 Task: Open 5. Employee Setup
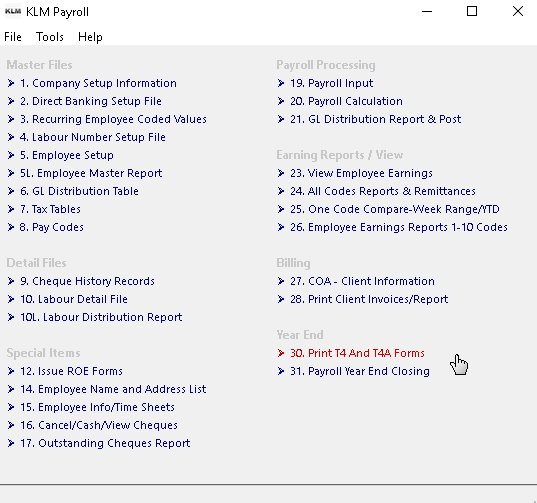pos(67,155)
